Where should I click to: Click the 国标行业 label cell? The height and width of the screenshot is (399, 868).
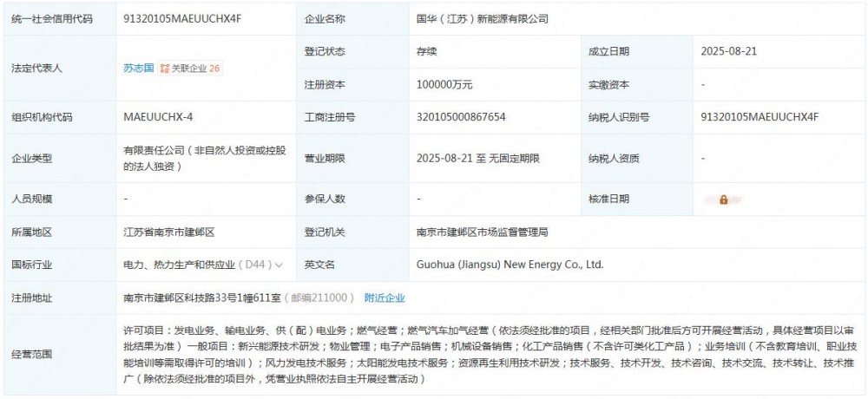coord(60,265)
